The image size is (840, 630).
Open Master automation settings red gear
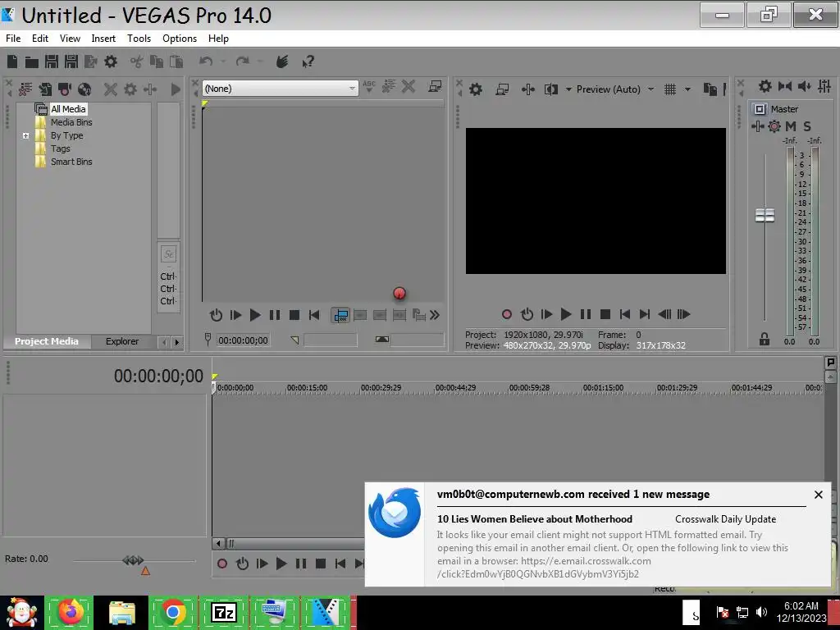(774, 126)
